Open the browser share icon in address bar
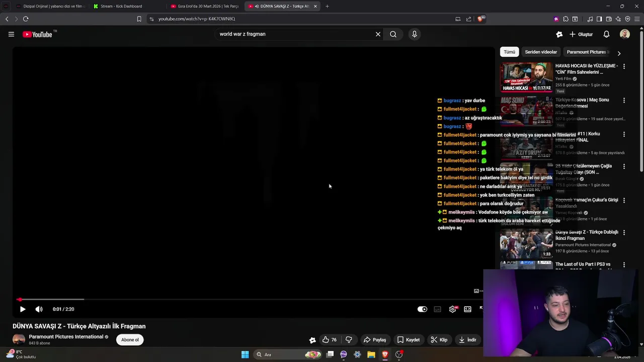 [x=468, y=19]
